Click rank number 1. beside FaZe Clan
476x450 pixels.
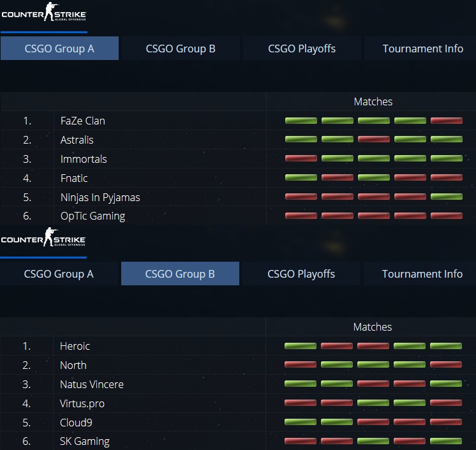click(x=27, y=121)
